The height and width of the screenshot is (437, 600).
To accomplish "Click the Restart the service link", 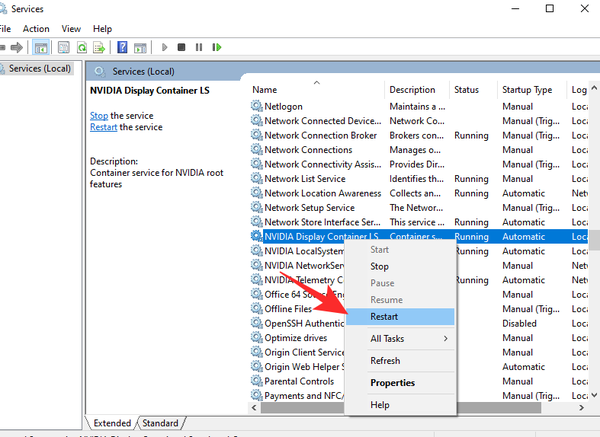I will tap(103, 127).
